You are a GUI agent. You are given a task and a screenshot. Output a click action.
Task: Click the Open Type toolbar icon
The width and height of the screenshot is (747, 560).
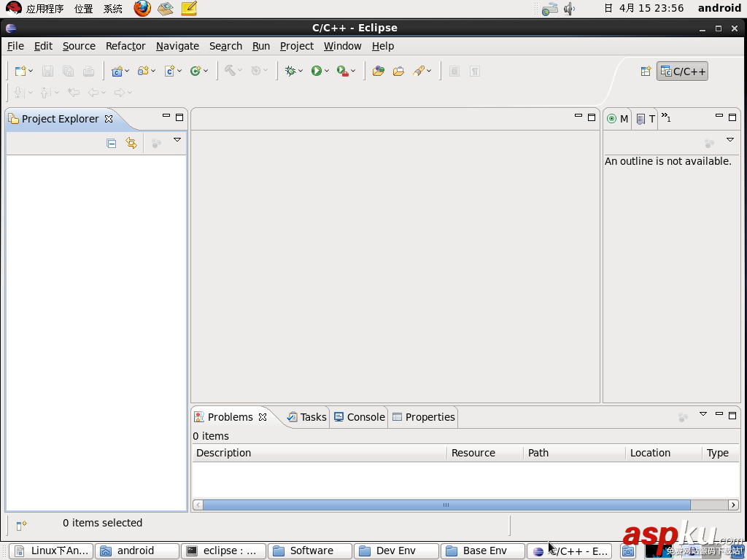(379, 71)
